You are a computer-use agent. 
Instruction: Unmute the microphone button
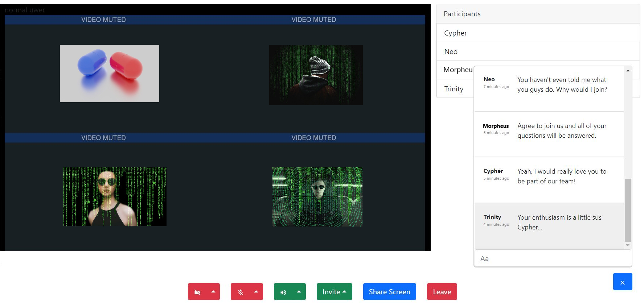coord(240,292)
